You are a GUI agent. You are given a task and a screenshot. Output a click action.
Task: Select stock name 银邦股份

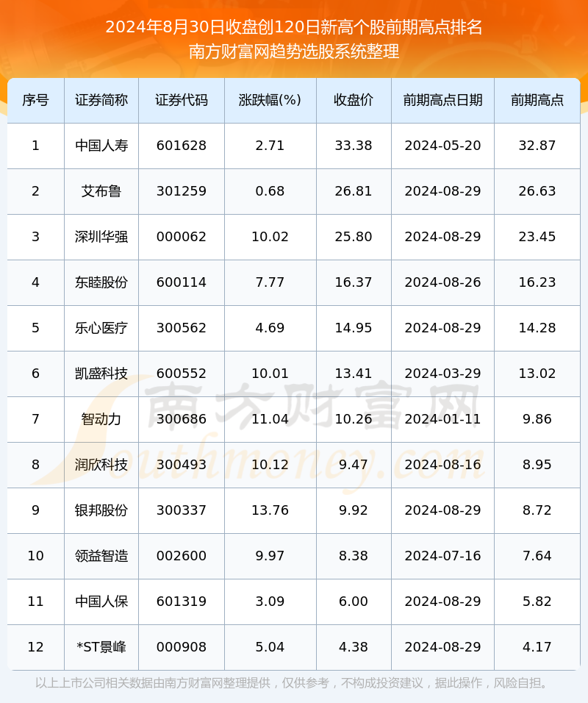pos(101,510)
